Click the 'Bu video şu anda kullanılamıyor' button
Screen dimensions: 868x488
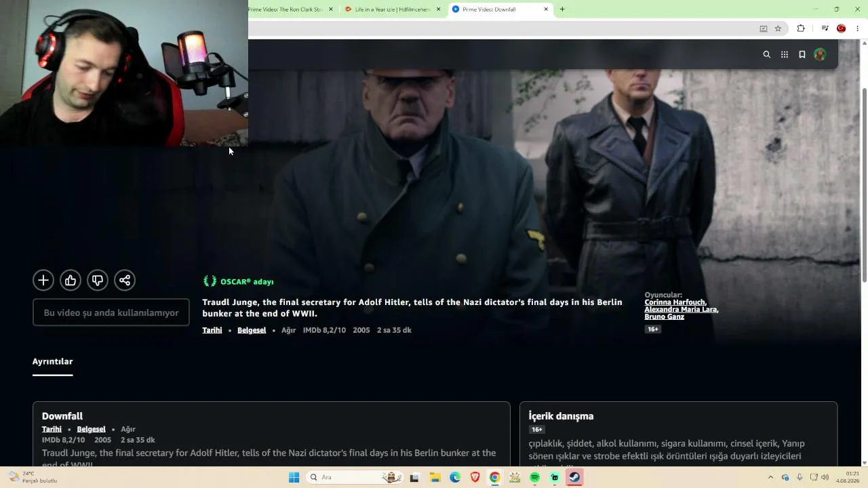(111, 312)
